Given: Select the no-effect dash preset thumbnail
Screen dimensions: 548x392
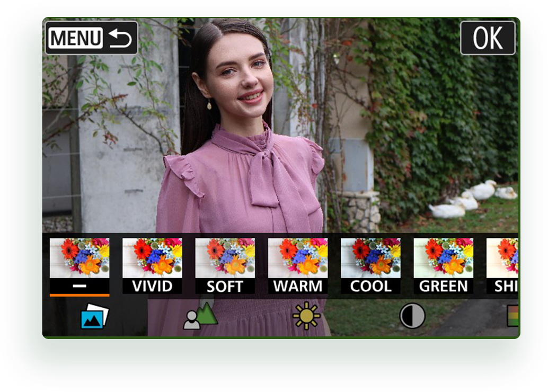Looking at the screenshot, I should click(x=79, y=257).
